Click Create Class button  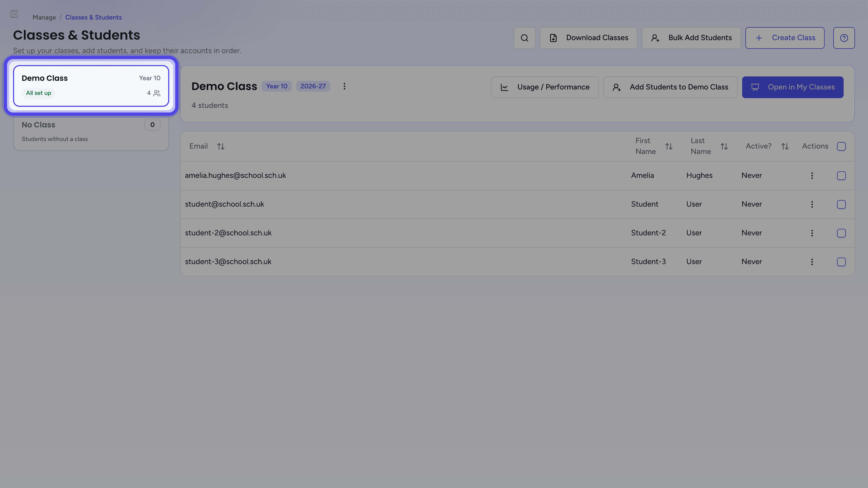784,38
